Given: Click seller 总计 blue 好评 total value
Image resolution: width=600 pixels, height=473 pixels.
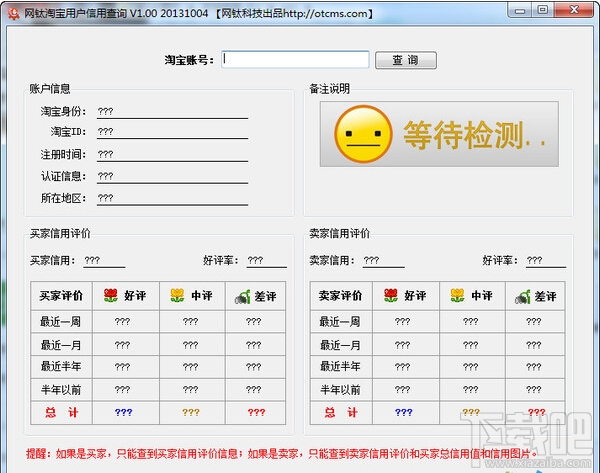Looking at the screenshot, I should click(x=403, y=413).
